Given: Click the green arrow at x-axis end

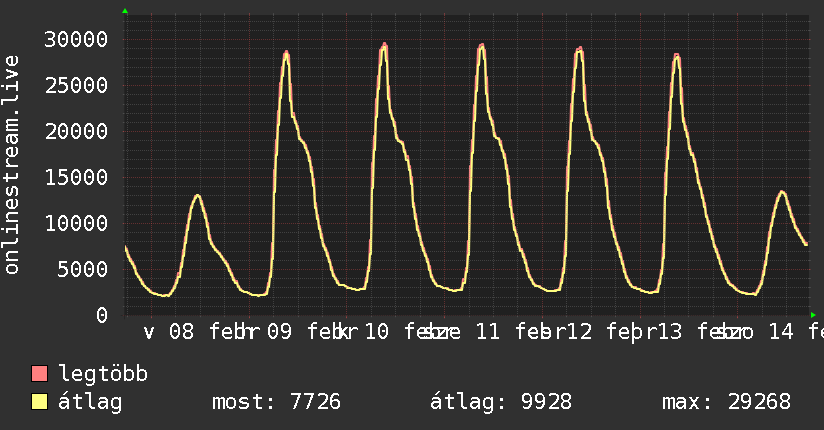Looking at the screenshot, I should (x=813, y=315).
